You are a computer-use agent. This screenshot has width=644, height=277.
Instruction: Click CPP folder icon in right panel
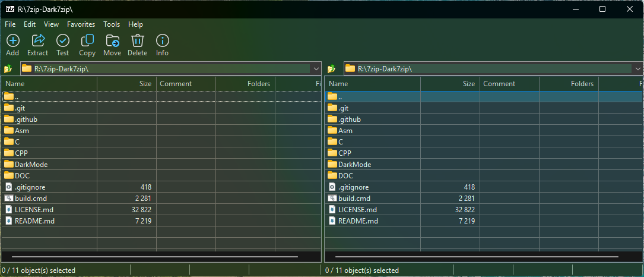[332, 153]
